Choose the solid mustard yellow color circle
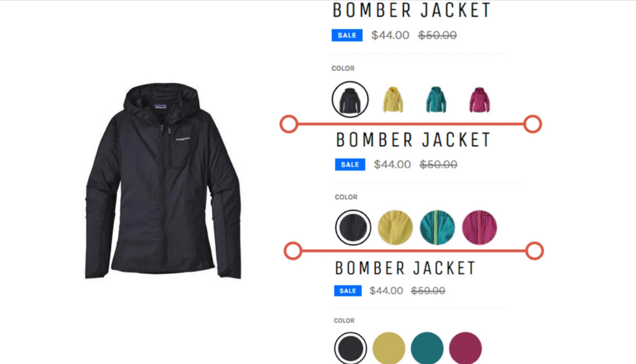 389,348
